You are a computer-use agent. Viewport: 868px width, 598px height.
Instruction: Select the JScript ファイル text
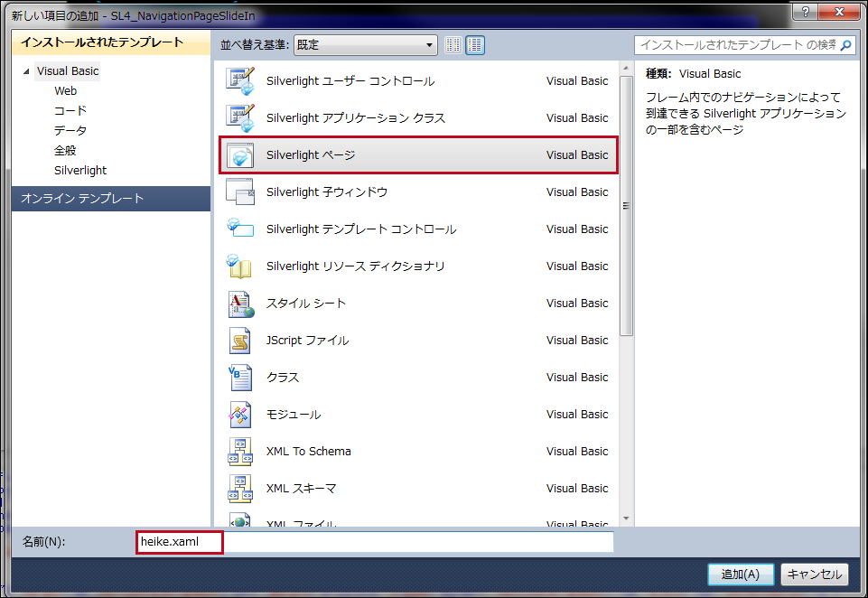[x=307, y=341]
